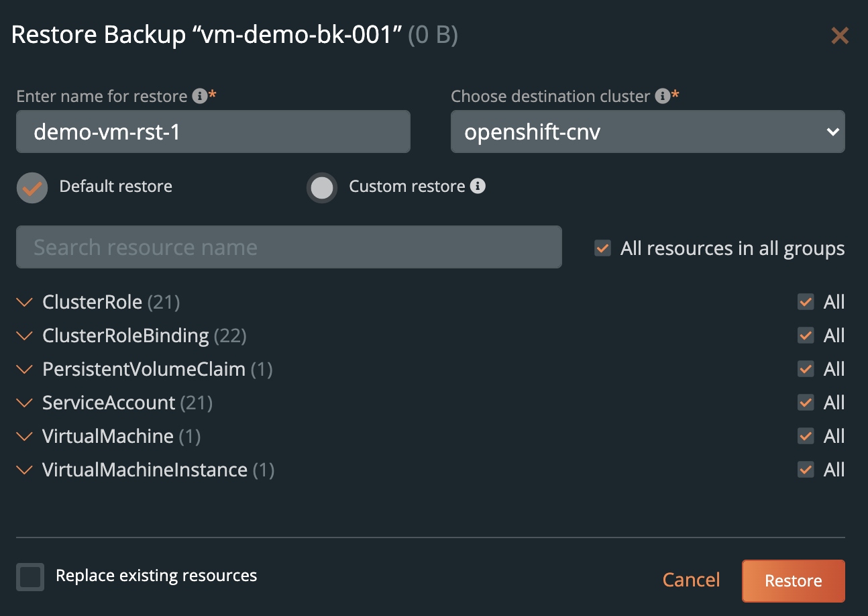
Task: Open the destination cluster dropdown
Action: [x=647, y=132]
